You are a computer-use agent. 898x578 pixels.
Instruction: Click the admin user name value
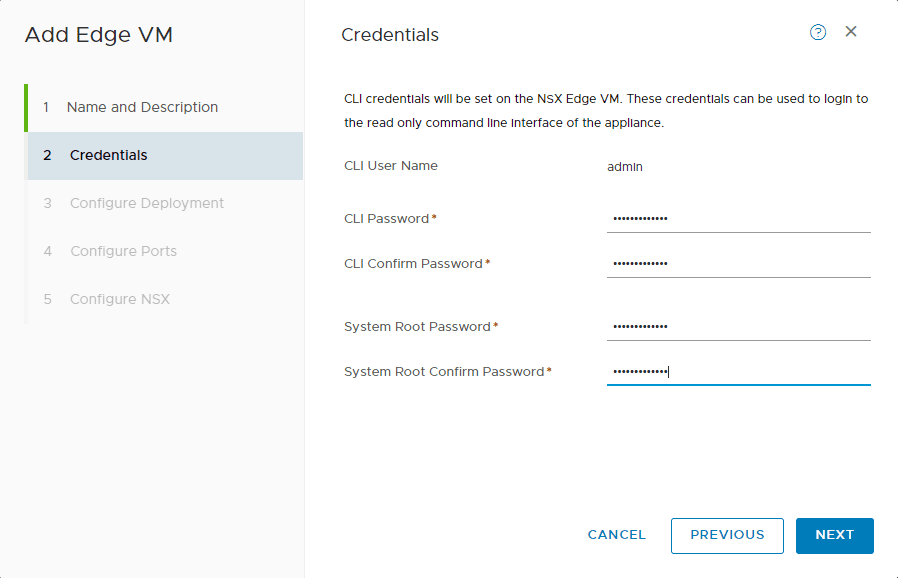coord(624,167)
